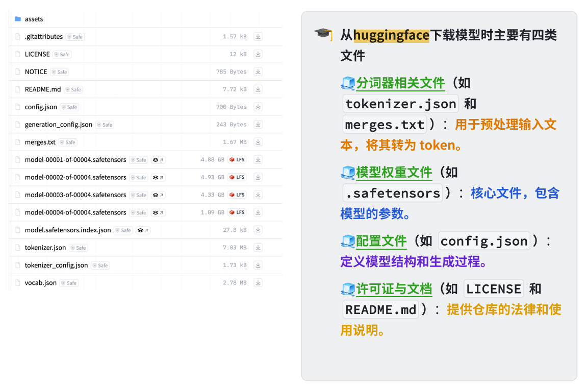Download generation_config.json file
This screenshot has width=588, height=384.
pos(258,124)
